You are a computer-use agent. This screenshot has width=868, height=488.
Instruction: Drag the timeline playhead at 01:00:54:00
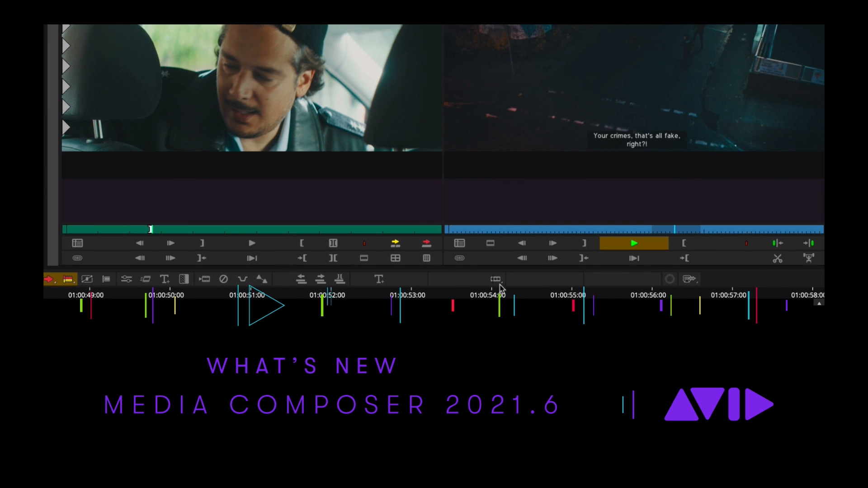point(488,295)
